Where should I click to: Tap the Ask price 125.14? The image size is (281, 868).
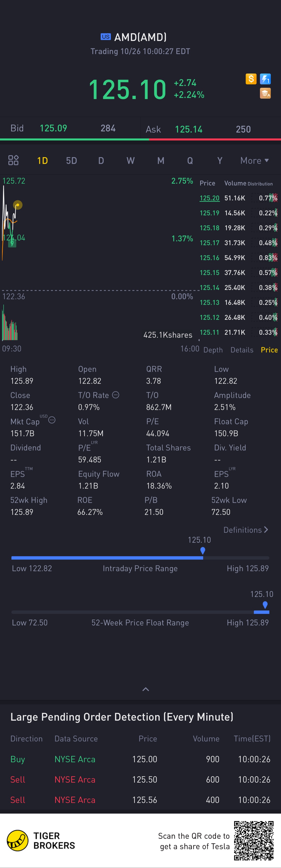pos(189,129)
